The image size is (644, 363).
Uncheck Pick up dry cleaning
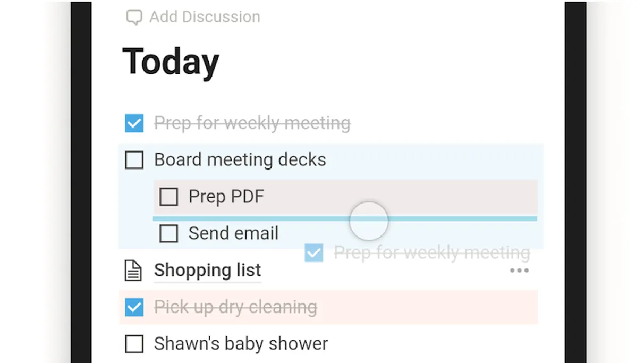click(134, 307)
